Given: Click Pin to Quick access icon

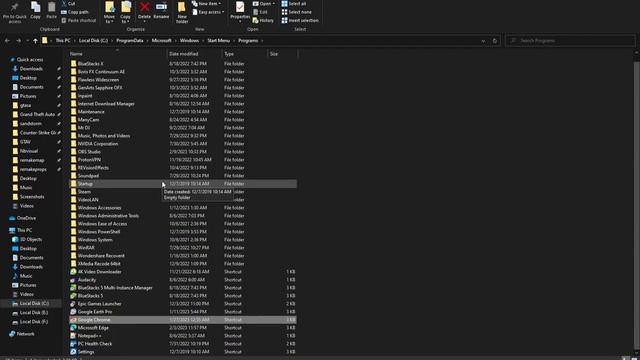Looking at the screenshot, I should (14, 12).
